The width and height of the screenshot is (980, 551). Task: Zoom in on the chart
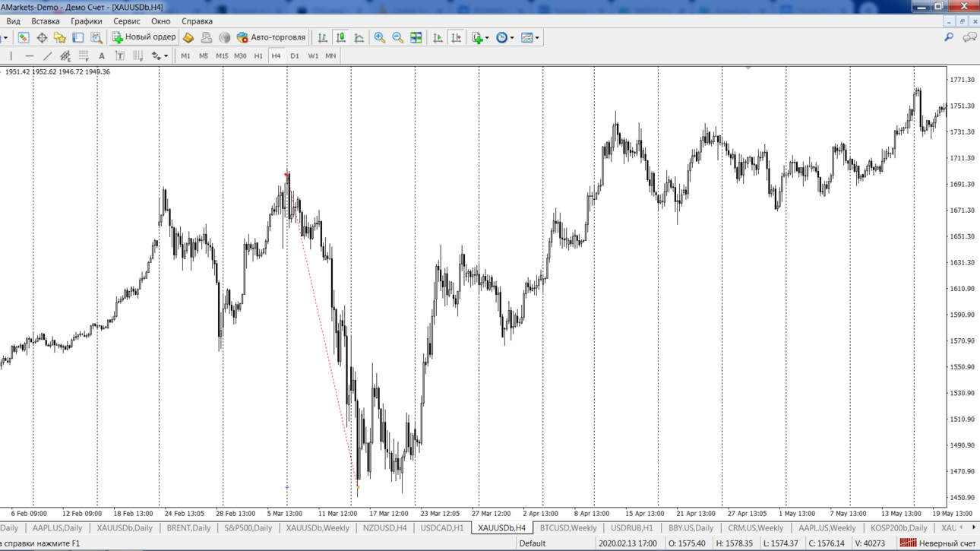pos(380,37)
